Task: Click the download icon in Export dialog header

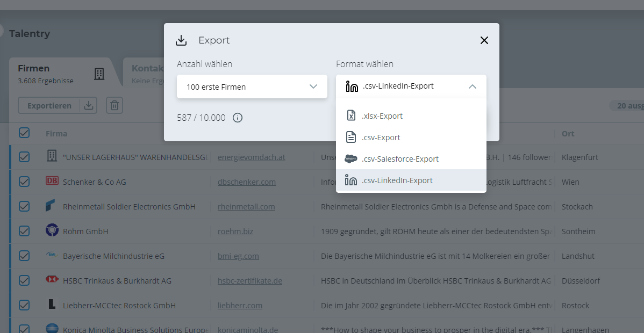Action: click(x=181, y=40)
